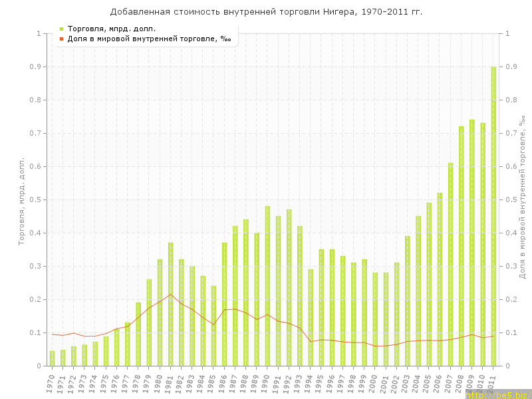Click the 0.9 label on right axis

[x=513, y=66]
